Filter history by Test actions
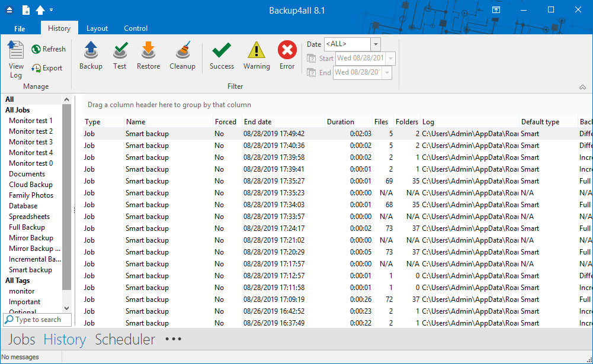Viewport: 593px width, 364px height. 120,56
